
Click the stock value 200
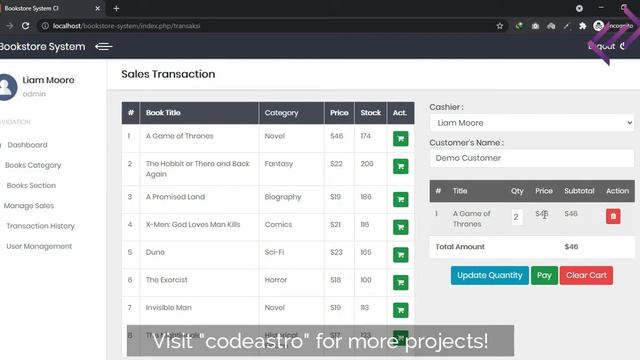click(367, 164)
